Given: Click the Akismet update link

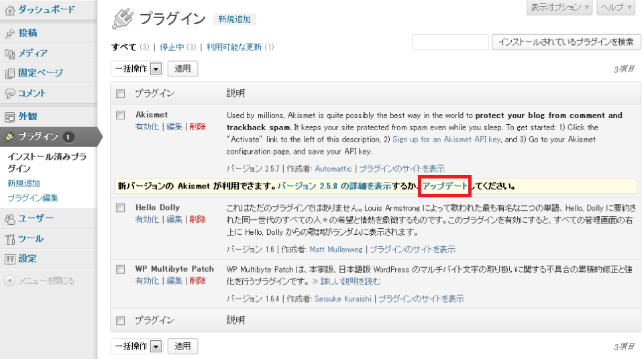Looking at the screenshot, I should (x=445, y=186).
